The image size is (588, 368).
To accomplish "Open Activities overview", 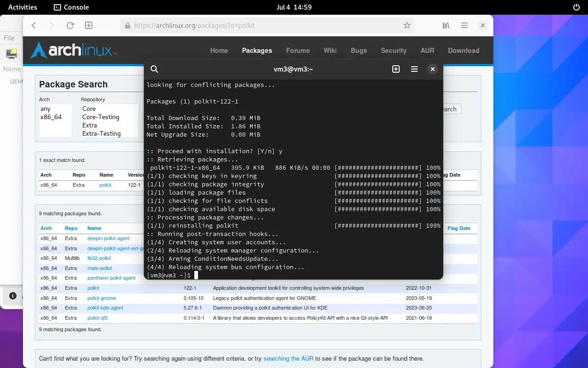I will click(23, 7).
